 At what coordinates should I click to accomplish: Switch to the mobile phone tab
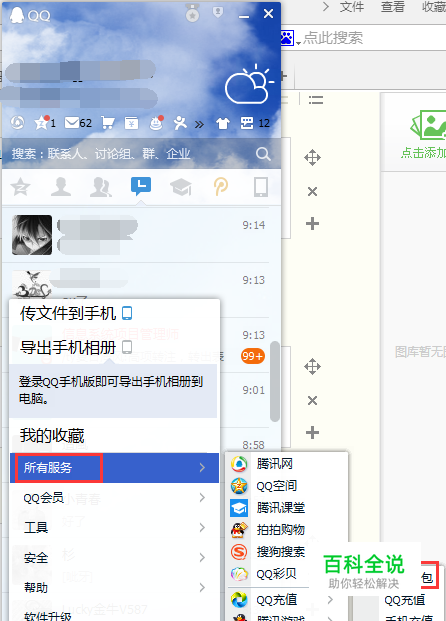pos(261,187)
